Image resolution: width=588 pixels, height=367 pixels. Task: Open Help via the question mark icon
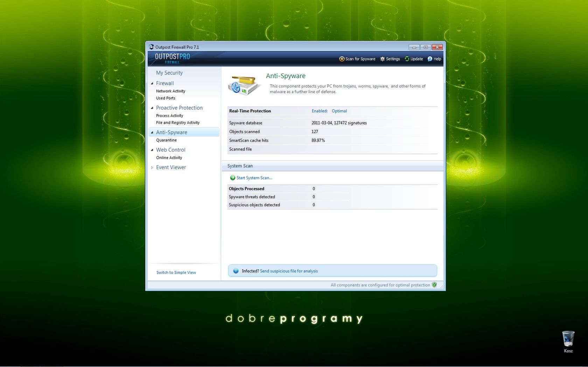[430, 59]
